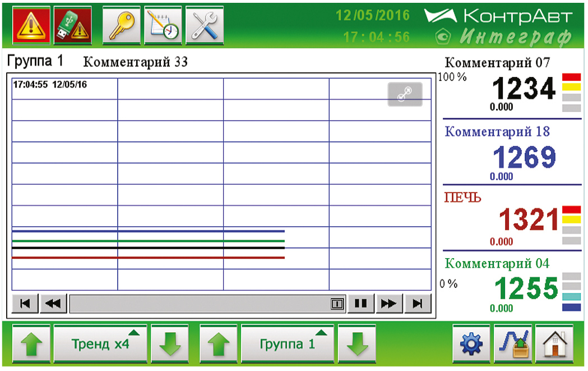Screen dimensions: 588x371
Task: Expand the Группа 1 selector
Action: point(288,343)
